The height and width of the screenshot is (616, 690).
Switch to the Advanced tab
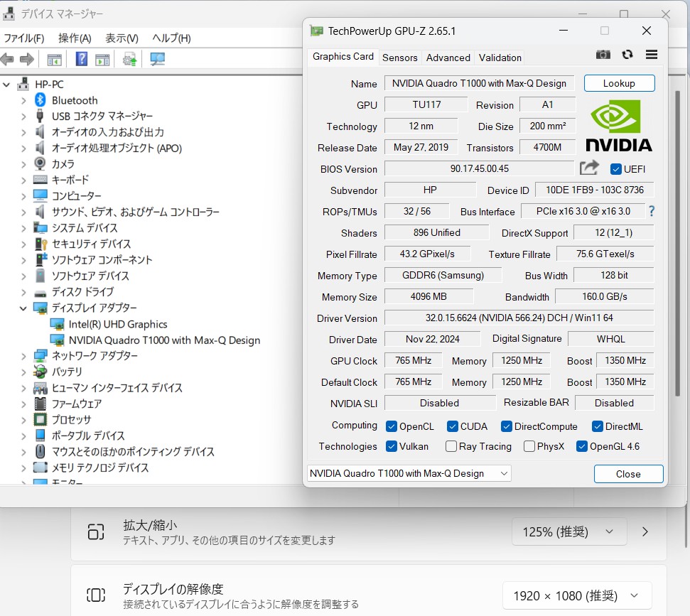click(448, 58)
